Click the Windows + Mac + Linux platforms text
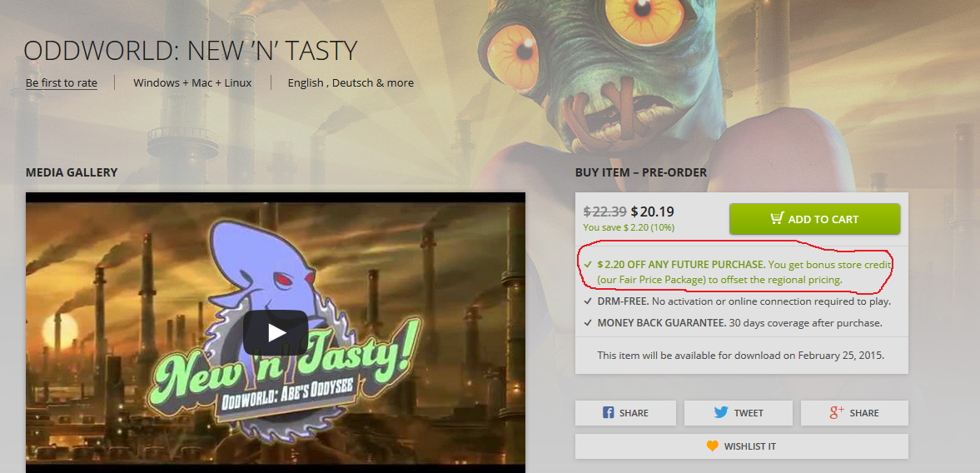 pos(192,82)
